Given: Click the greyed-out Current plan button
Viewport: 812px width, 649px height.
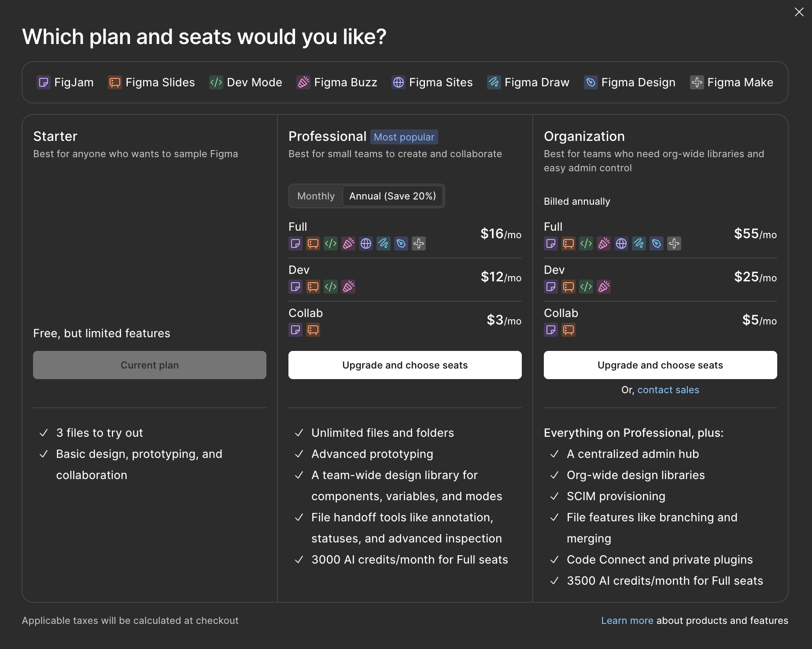Looking at the screenshot, I should tap(150, 365).
